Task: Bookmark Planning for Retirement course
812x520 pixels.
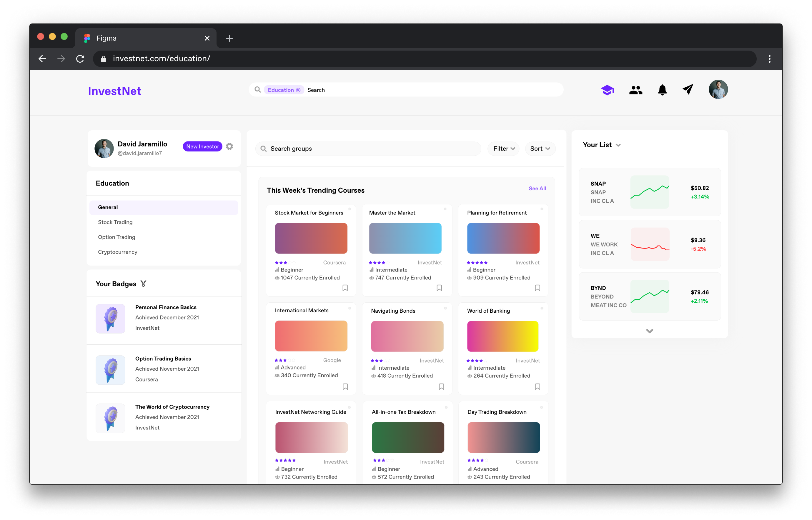Action: 537,288
